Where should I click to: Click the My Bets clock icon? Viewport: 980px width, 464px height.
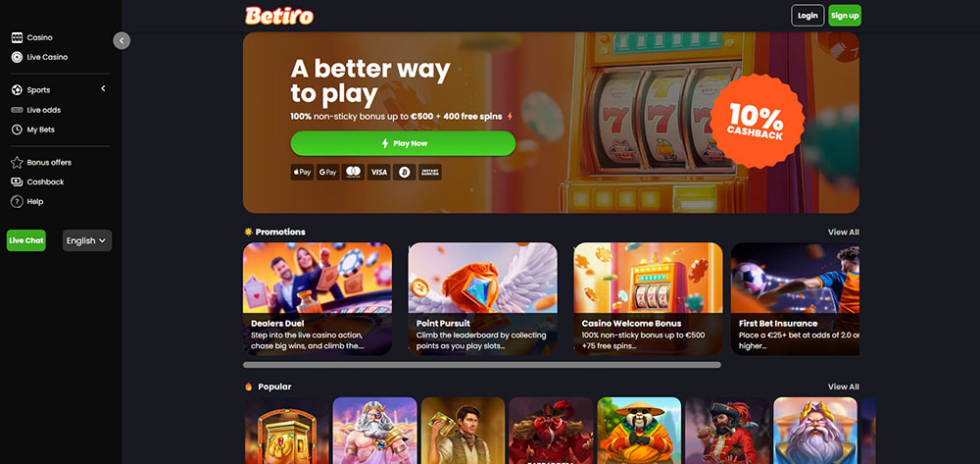click(x=17, y=129)
